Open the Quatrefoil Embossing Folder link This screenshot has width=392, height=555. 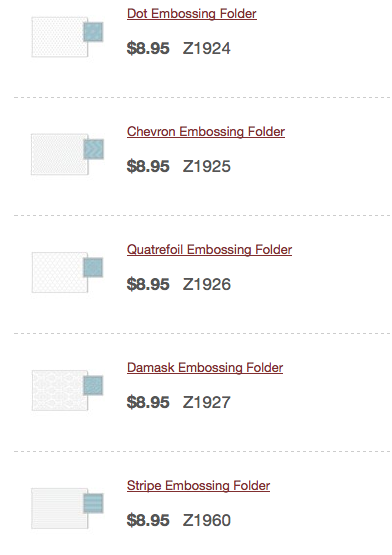coord(209,250)
